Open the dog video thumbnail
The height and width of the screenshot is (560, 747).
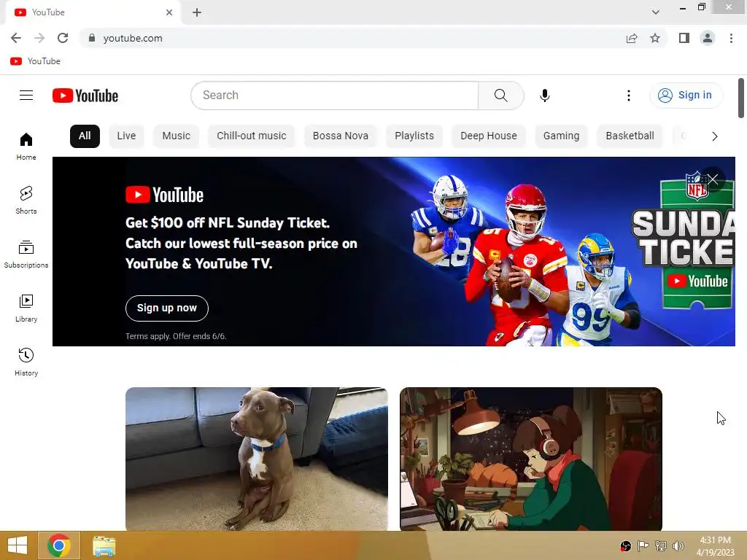pos(256,459)
